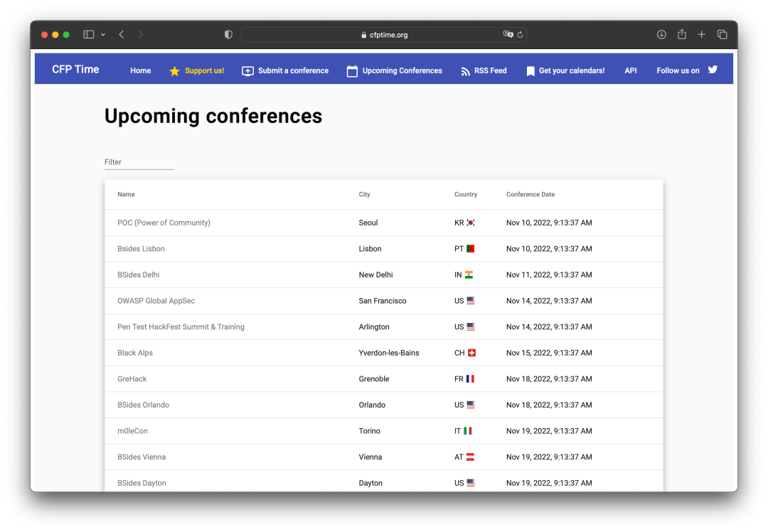
Task: Select the city cell Torino
Action: [369, 430]
